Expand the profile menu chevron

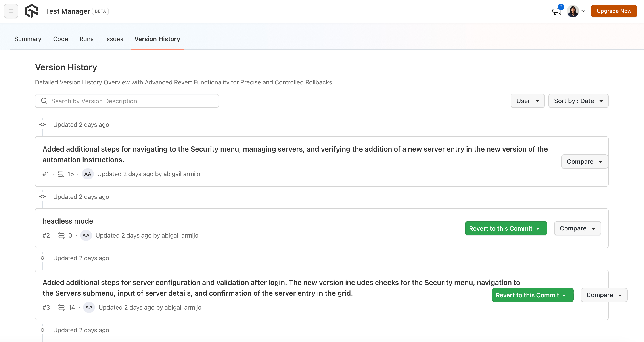(583, 11)
